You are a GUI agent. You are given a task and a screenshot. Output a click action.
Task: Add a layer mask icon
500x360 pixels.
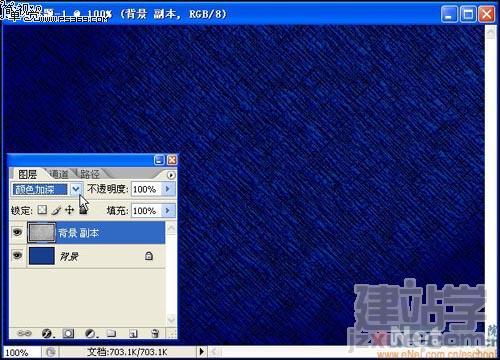click(68, 333)
